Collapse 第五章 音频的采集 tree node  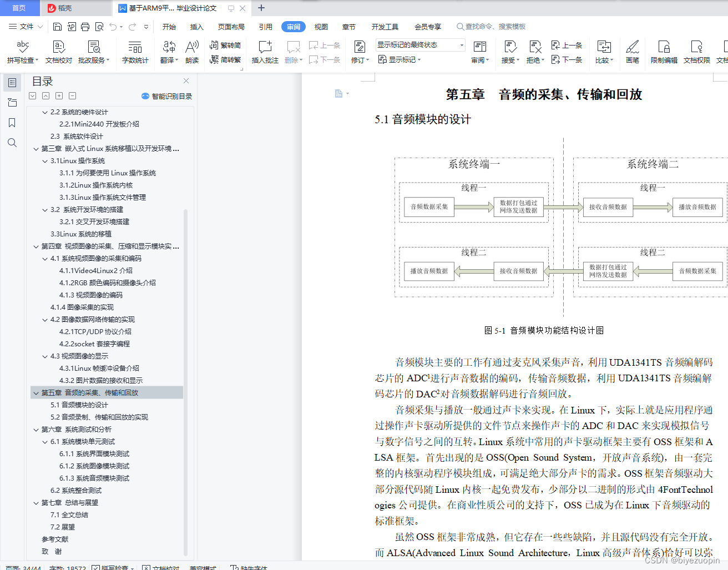coord(36,393)
